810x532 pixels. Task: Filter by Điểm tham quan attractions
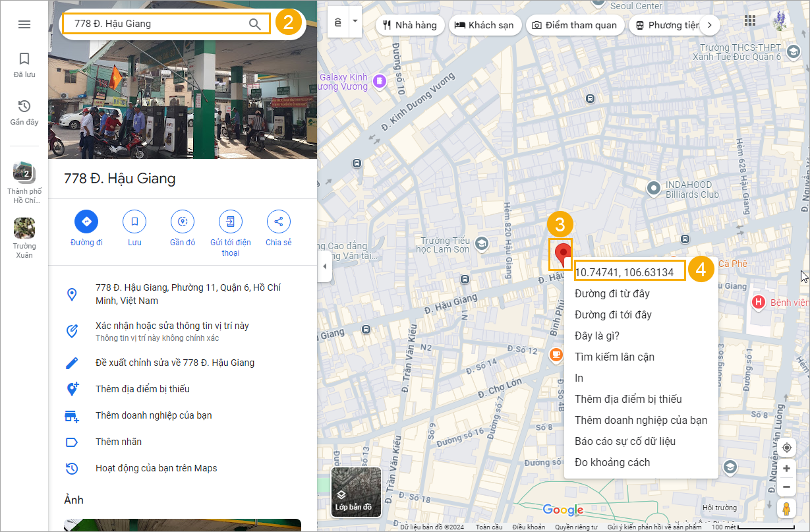pyautogui.click(x=575, y=25)
